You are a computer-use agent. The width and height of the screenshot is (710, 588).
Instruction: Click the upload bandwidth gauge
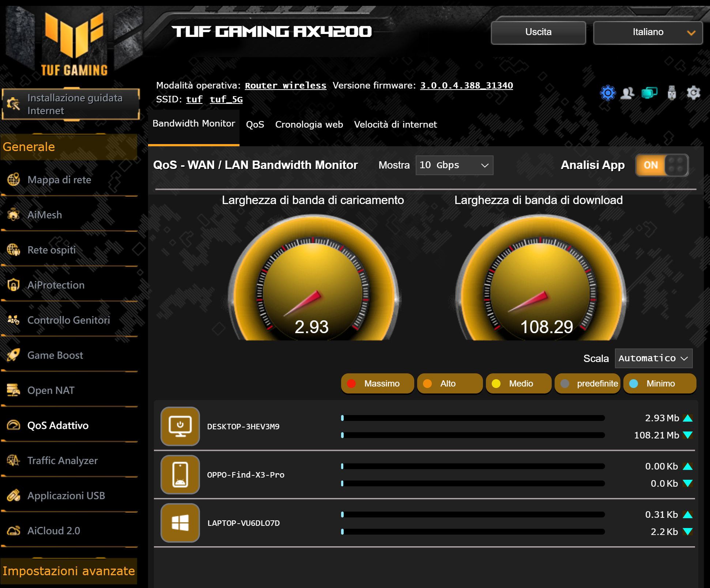click(x=313, y=278)
